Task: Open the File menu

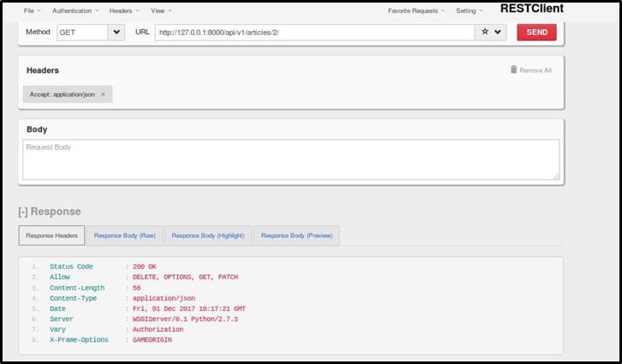Action: pos(32,11)
